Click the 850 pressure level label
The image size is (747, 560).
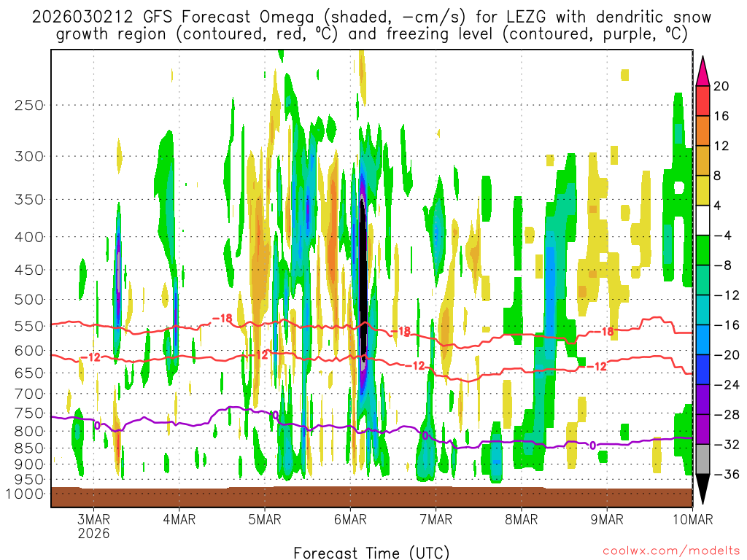click(29, 448)
